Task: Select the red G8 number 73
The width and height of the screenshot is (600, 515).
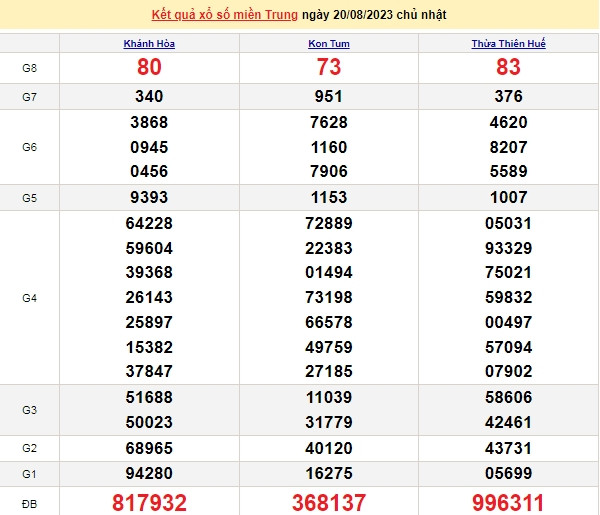Action: 329,68
